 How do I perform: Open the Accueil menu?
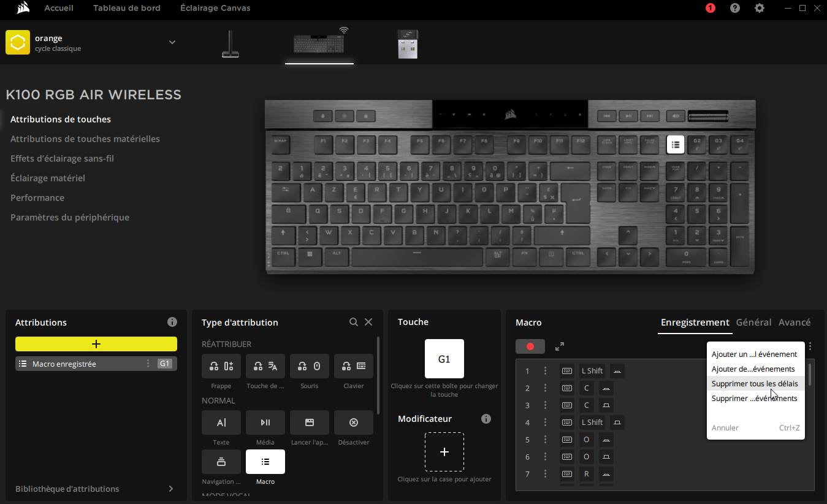pos(59,8)
